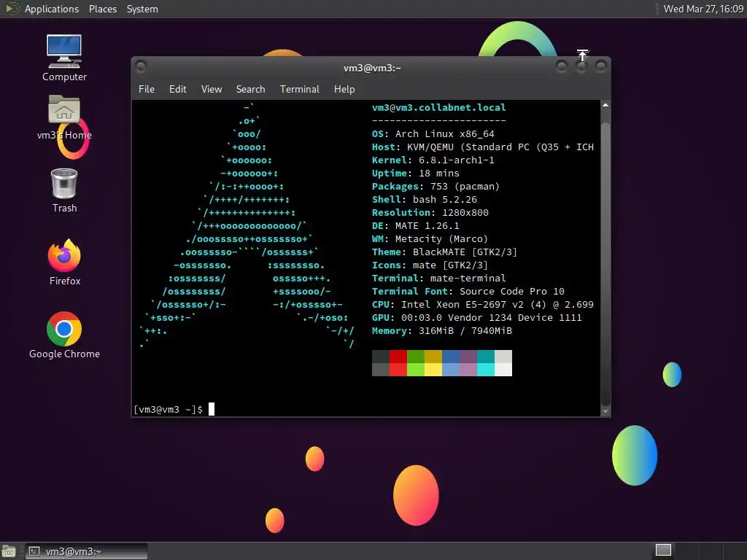Open the terminal View menu
This screenshot has width=747, height=560.
click(x=212, y=89)
